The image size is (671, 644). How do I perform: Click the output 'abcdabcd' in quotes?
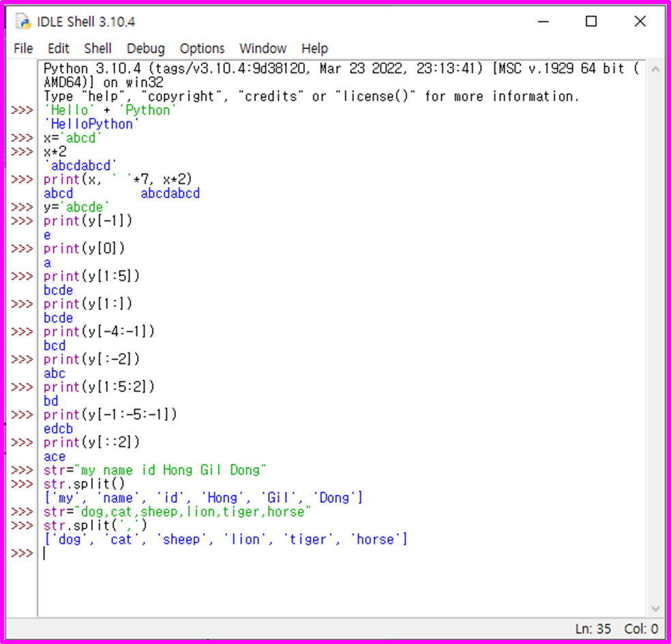tap(80, 166)
